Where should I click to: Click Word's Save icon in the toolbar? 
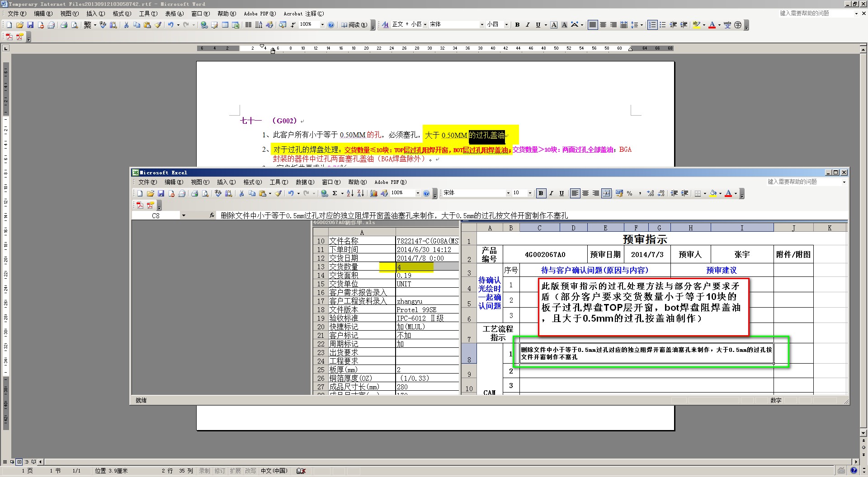coord(30,25)
